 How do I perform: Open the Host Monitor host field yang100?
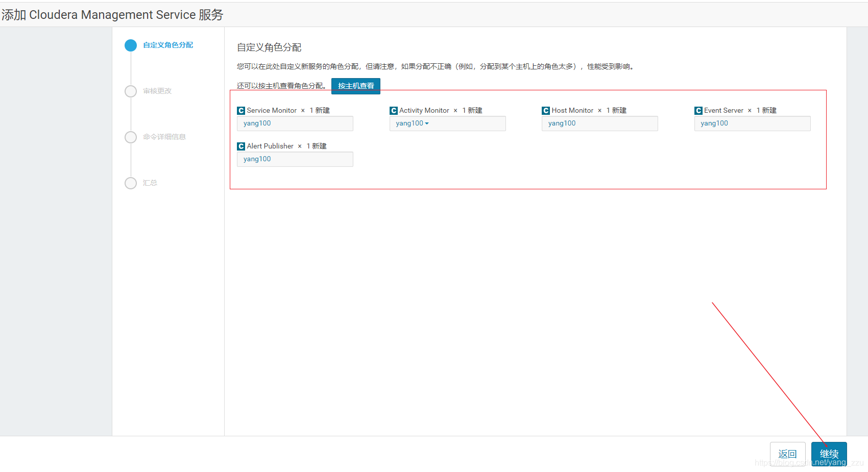pyautogui.click(x=600, y=123)
